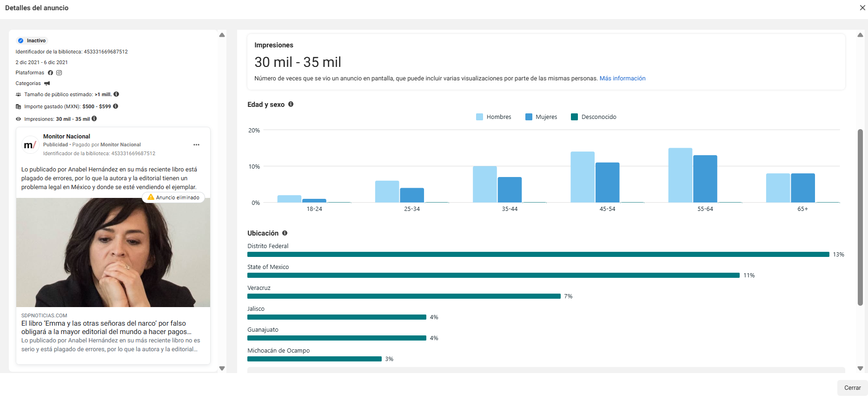Image resolution: width=868 pixels, height=400 pixels.
Task: Open the ad photo of the woman
Action: coord(113,253)
